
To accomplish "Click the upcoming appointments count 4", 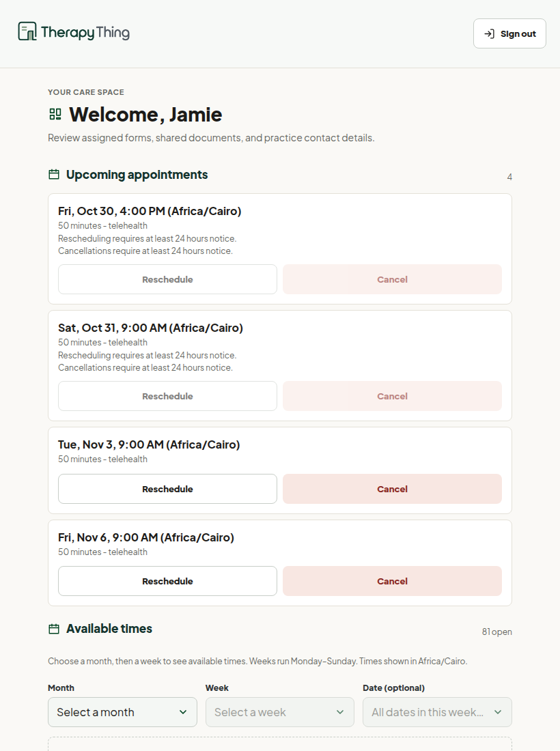I will (x=509, y=178).
